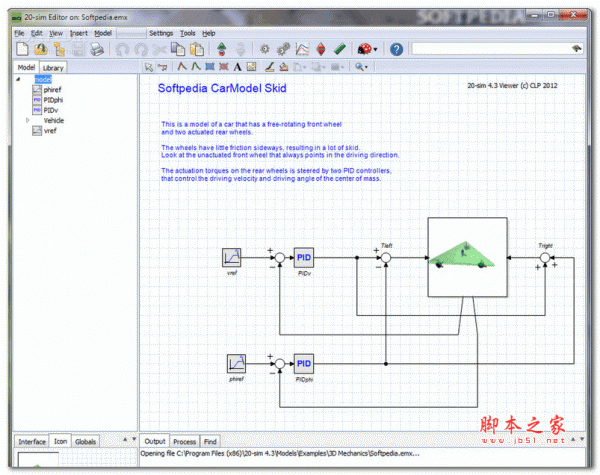The image size is (600, 475).
Task: Switch to the Output tab
Action: pyautogui.click(x=155, y=441)
